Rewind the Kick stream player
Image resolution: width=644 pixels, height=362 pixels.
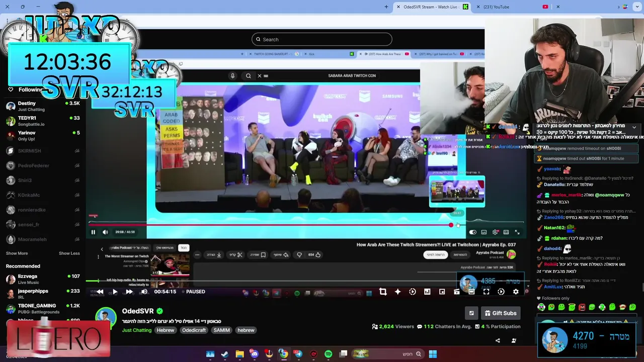point(100,292)
